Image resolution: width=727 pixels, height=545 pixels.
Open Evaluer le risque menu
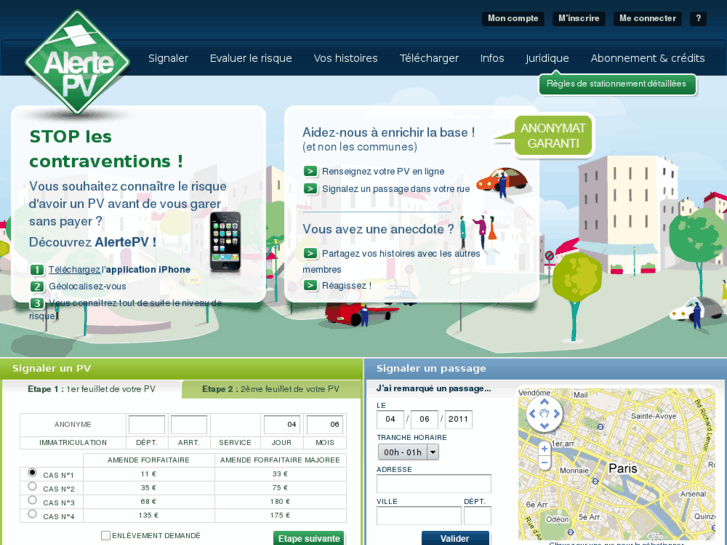click(x=251, y=58)
